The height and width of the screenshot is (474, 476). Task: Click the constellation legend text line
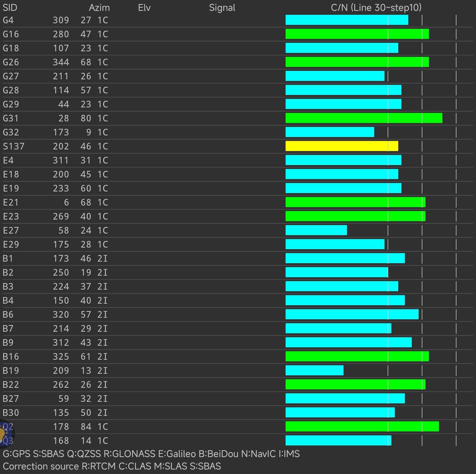click(x=151, y=454)
